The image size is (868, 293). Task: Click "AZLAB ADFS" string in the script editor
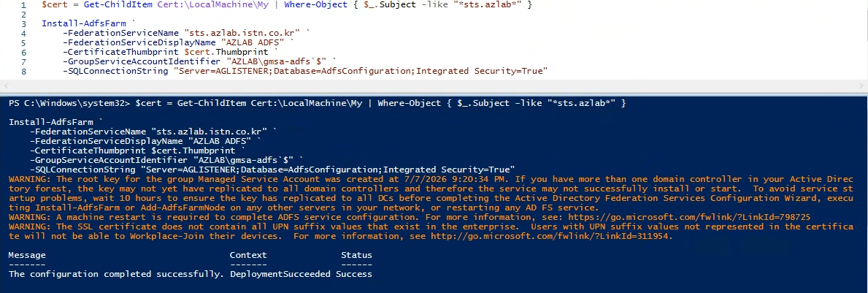point(253,42)
